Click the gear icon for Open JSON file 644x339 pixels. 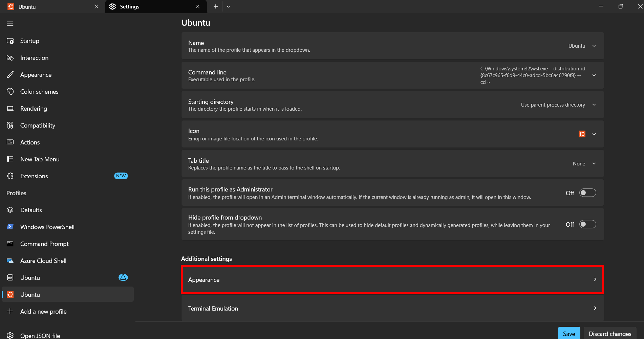[10, 336]
